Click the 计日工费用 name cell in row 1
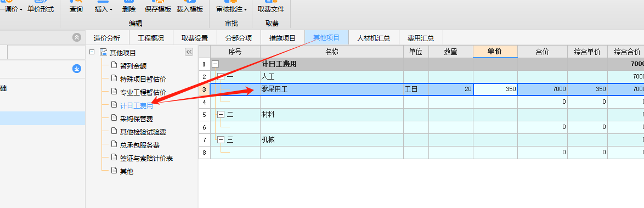This screenshot has height=208, width=644. [x=332, y=64]
